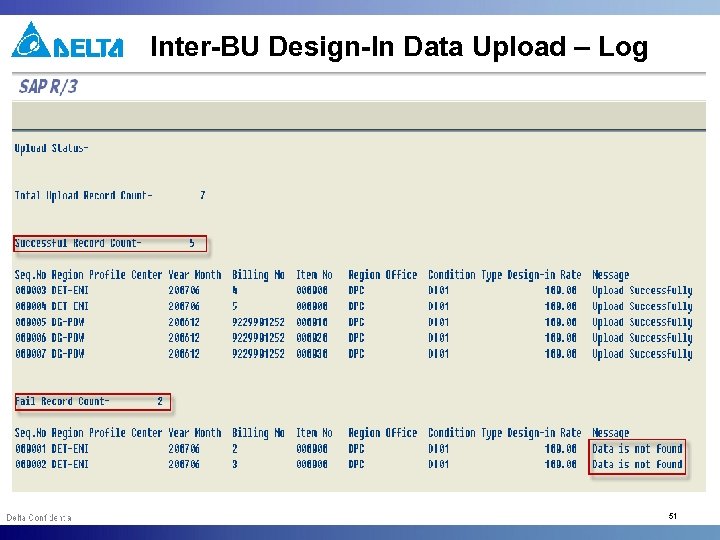
Task: Select total upload count value 7
Action: 202,195
